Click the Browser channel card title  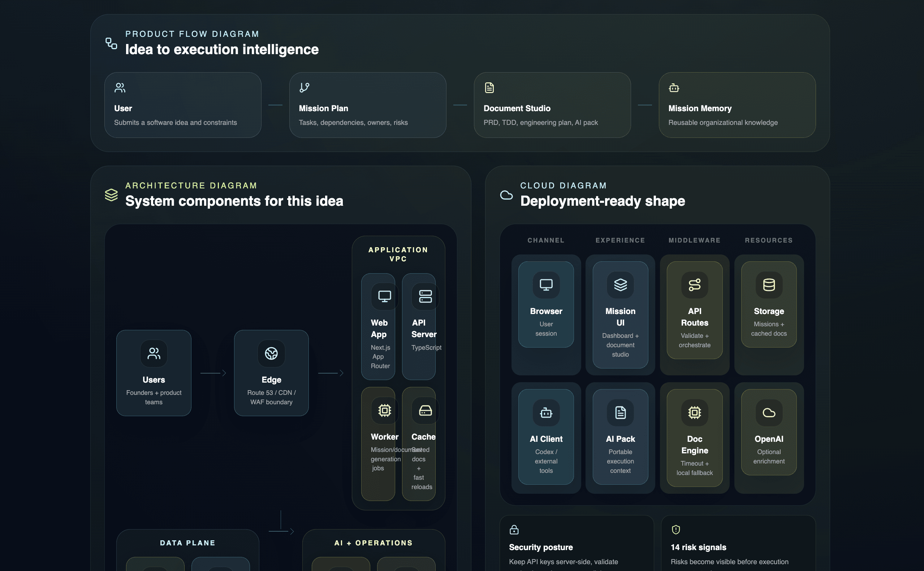click(546, 311)
